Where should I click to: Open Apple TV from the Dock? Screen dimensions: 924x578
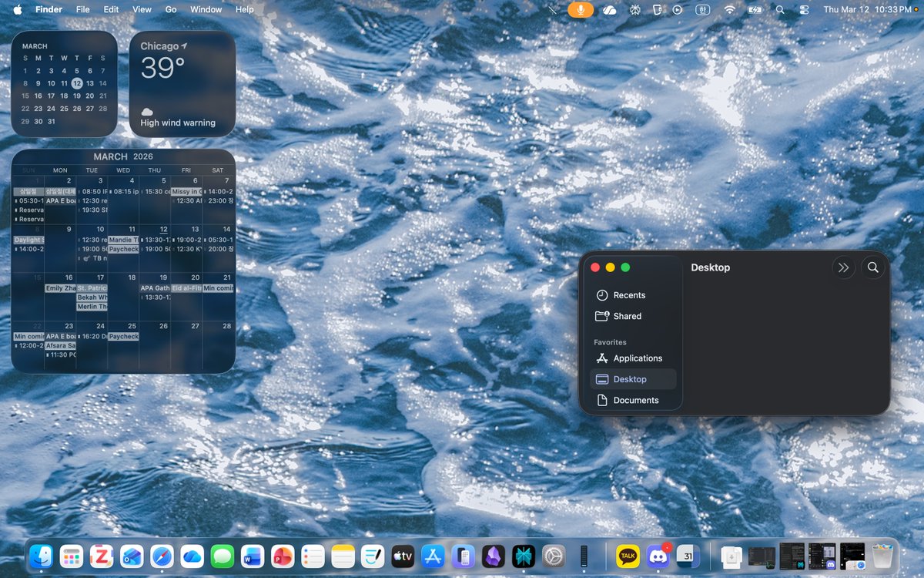tap(403, 555)
